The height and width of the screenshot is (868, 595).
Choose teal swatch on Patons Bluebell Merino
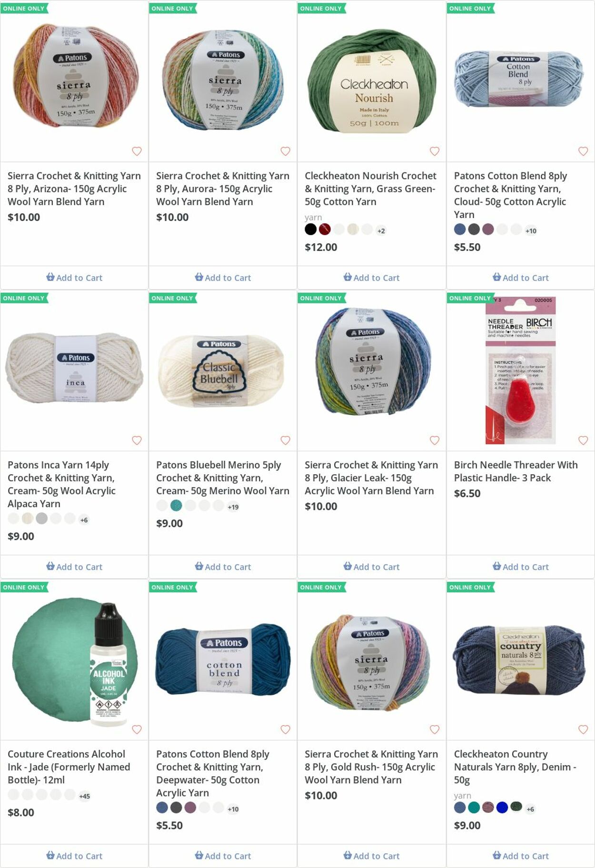pos(176,506)
